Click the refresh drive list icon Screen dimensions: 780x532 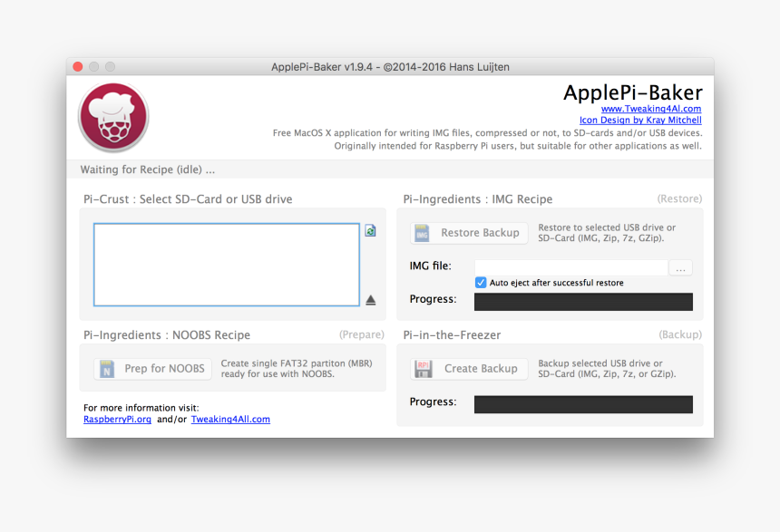tap(370, 231)
